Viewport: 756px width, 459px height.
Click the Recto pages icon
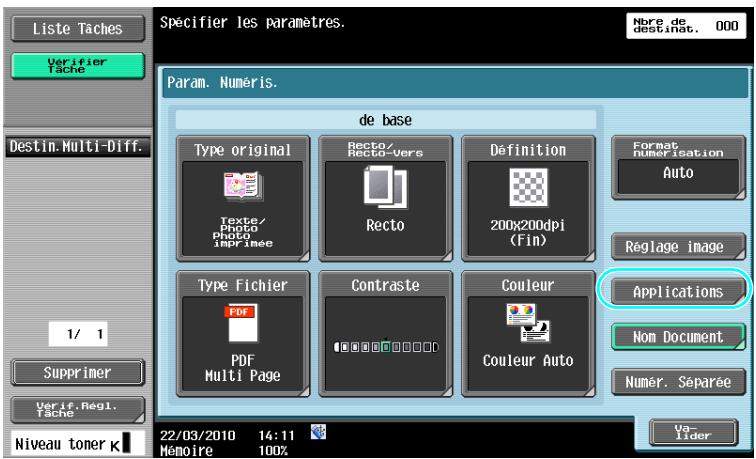(385, 187)
